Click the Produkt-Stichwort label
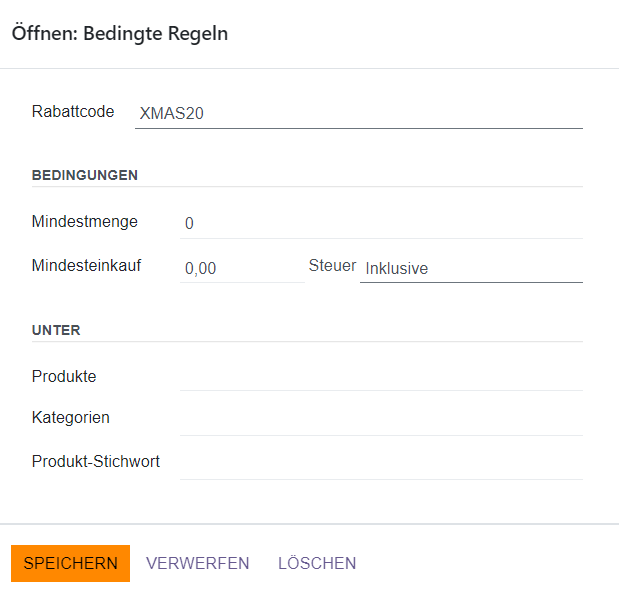The image size is (619, 592). [x=96, y=461]
